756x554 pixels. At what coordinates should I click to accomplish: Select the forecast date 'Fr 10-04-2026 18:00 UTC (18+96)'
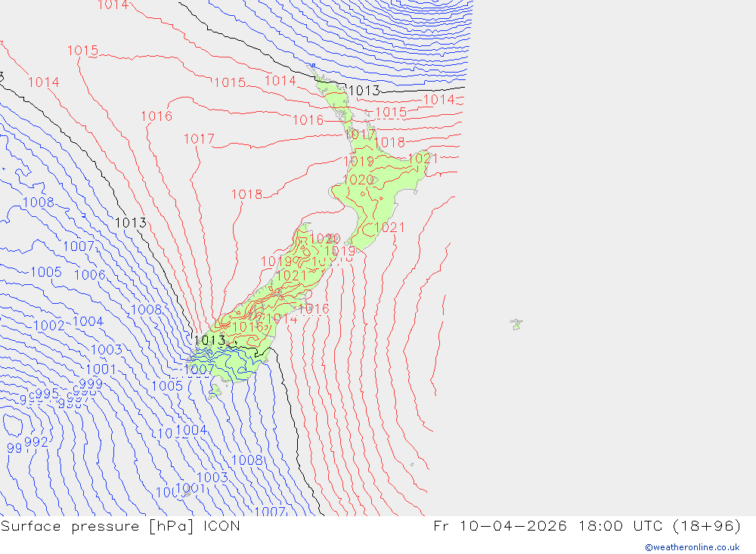[587, 526]
